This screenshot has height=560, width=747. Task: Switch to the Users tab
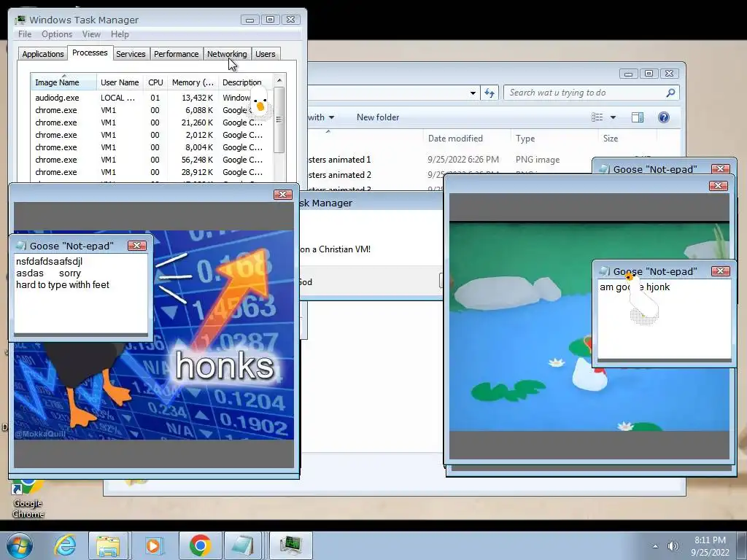pyautogui.click(x=265, y=54)
